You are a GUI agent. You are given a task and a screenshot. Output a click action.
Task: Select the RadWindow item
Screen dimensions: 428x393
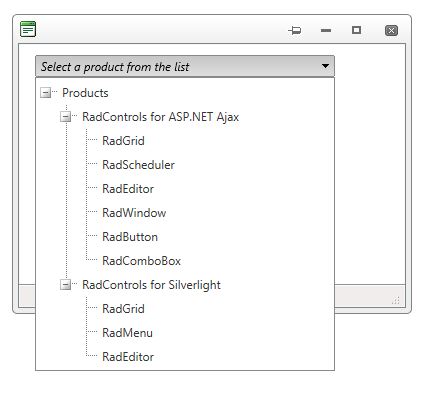134,213
